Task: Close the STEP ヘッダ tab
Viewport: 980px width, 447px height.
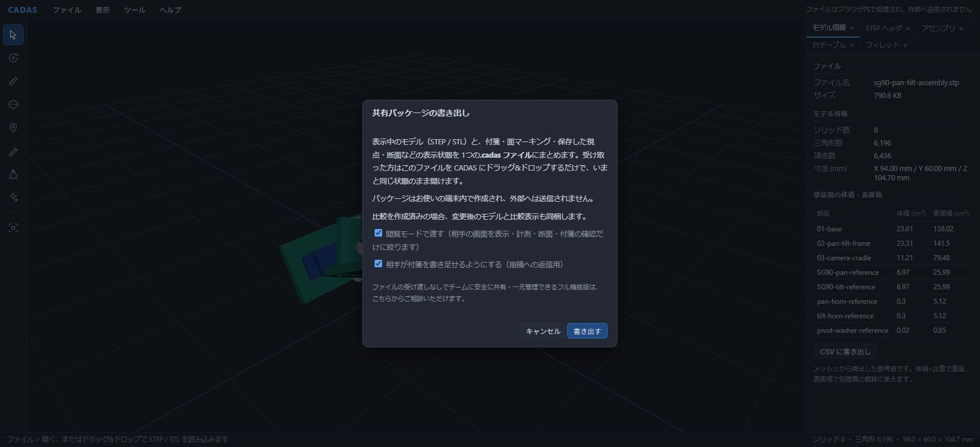Action: pos(908,28)
